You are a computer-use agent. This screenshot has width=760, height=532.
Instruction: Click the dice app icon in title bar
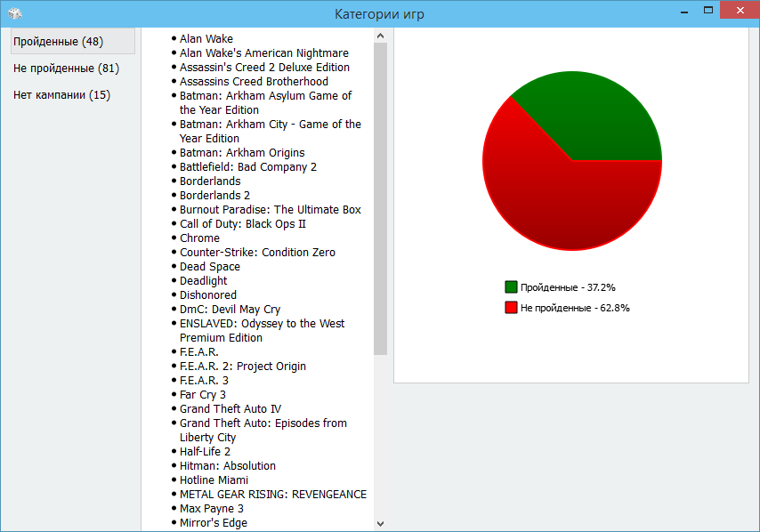pyautogui.click(x=14, y=13)
